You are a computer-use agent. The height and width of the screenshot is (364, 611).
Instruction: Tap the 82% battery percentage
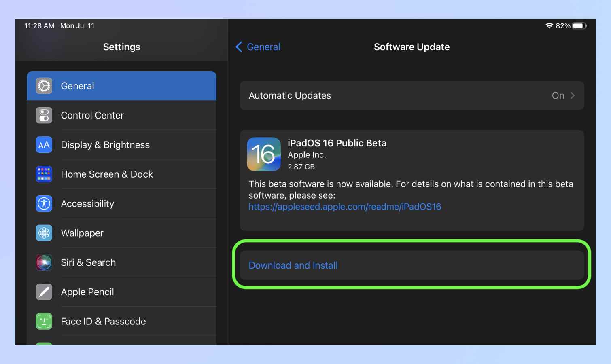coord(563,26)
